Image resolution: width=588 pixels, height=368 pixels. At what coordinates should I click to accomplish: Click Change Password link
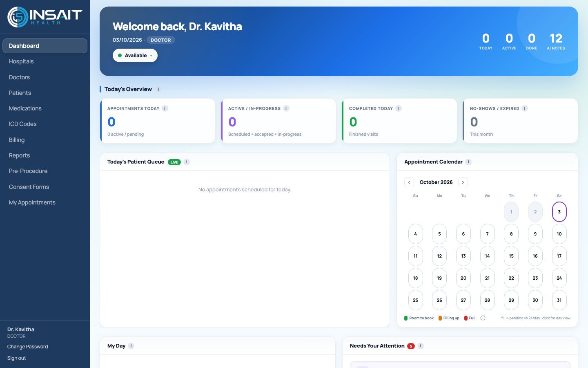(27, 347)
